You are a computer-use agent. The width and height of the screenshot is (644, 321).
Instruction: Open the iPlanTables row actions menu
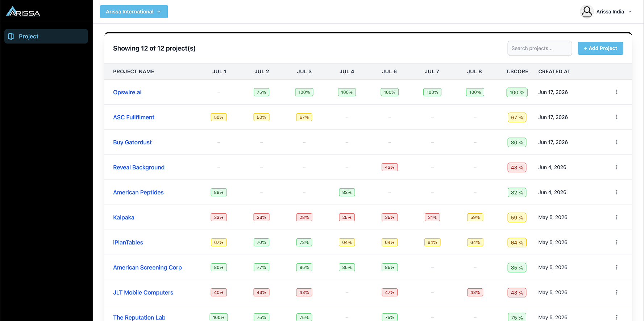(616, 242)
